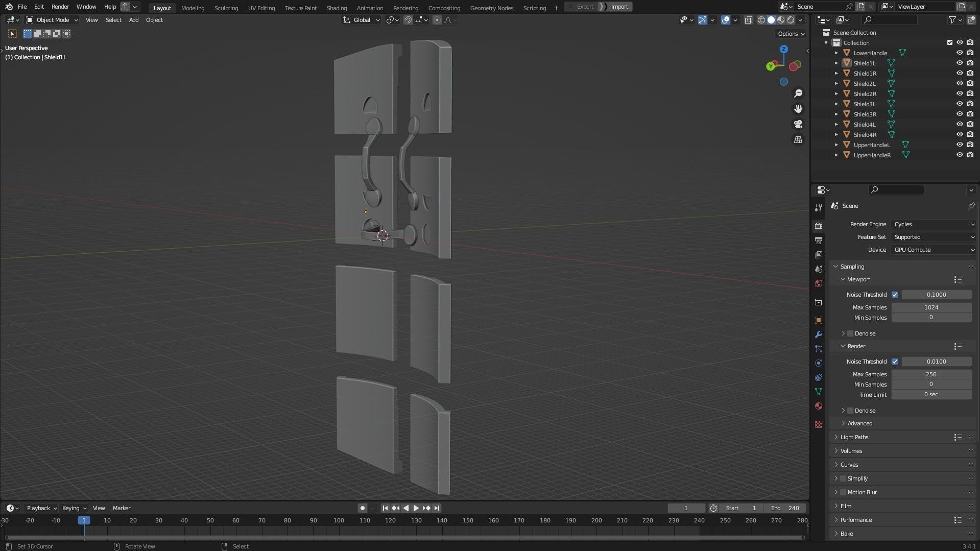Open the Texture properties checker icon

point(819,424)
